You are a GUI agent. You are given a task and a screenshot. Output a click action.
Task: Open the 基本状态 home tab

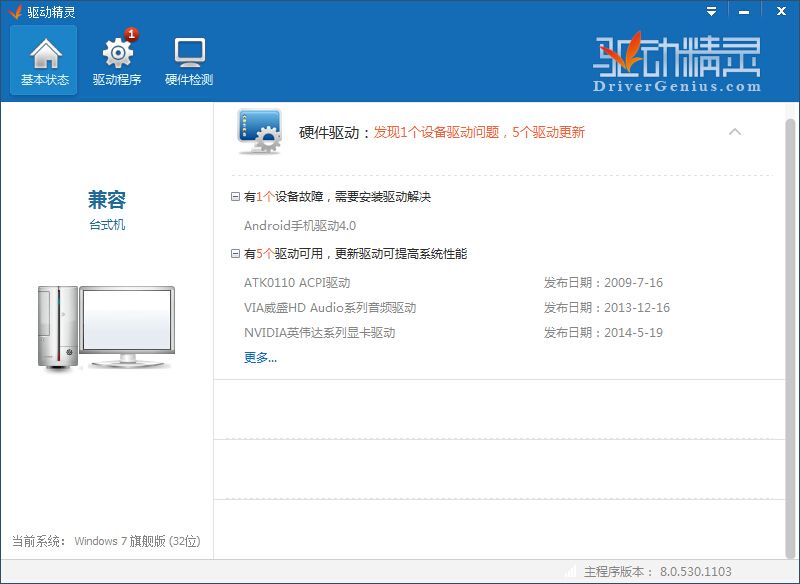point(44,61)
